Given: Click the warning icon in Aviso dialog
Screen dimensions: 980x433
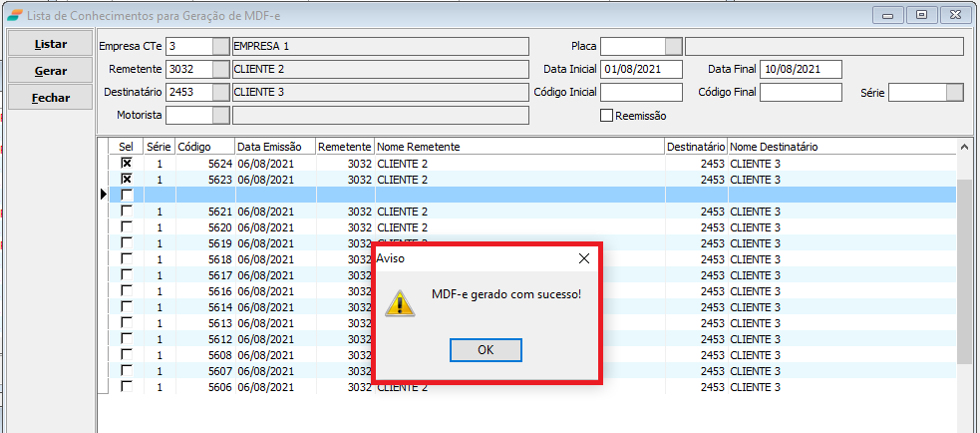Looking at the screenshot, I should pyautogui.click(x=400, y=302).
